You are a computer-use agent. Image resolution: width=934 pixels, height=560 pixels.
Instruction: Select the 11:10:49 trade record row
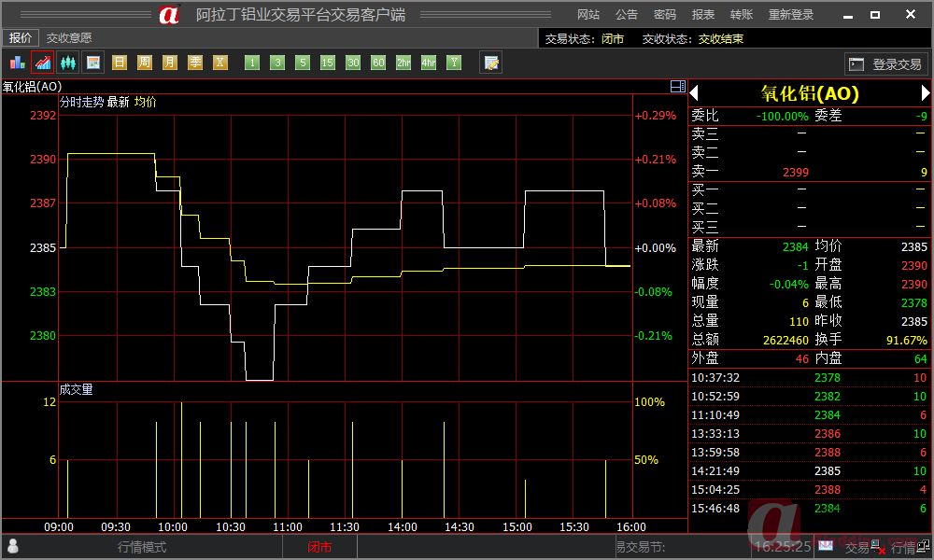(809, 414)
